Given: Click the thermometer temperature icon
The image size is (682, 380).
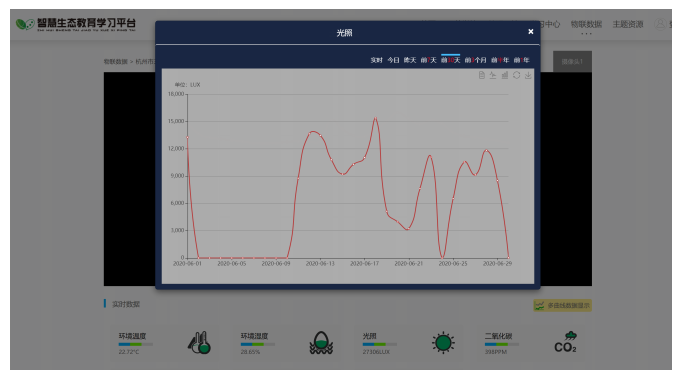Looking at the screenshot, I should tap(200, 343).
